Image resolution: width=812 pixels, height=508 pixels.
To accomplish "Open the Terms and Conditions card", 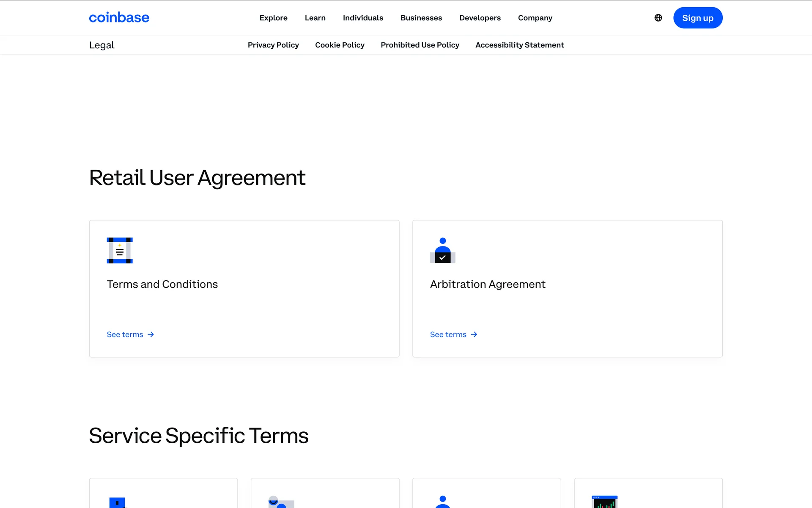I will tap(244, 288).
